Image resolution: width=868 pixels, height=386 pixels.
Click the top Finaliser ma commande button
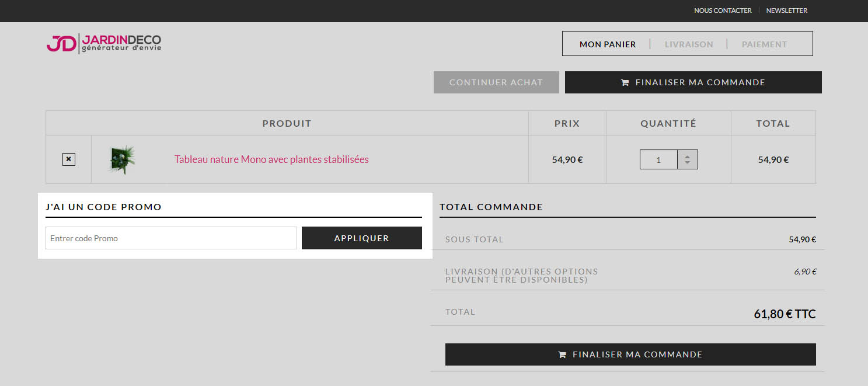tap(693, 82)
